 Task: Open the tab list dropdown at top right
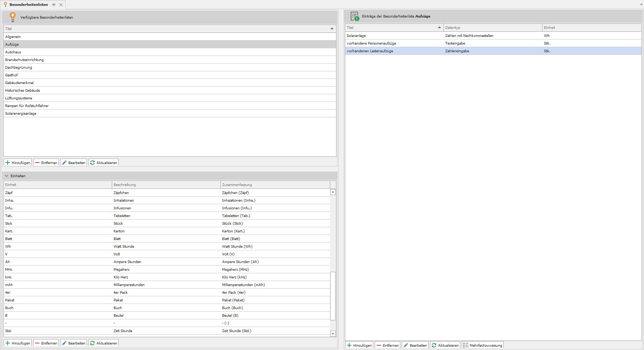[641, 5]
